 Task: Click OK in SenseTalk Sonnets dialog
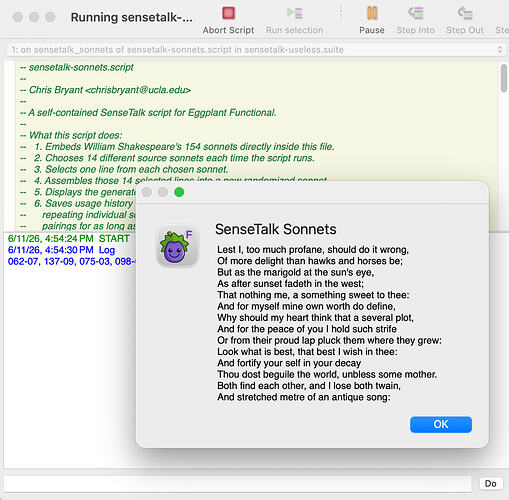pos(441,424)
